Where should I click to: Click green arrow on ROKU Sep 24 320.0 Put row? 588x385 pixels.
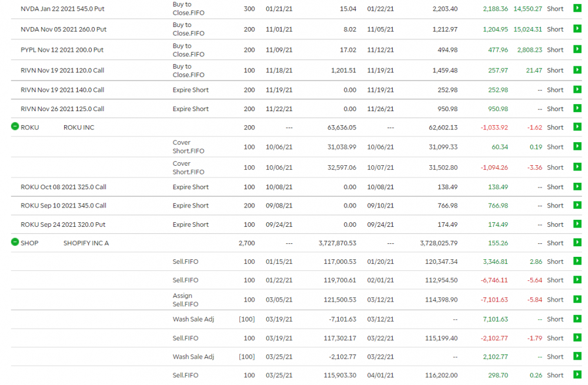coord(577,225)
